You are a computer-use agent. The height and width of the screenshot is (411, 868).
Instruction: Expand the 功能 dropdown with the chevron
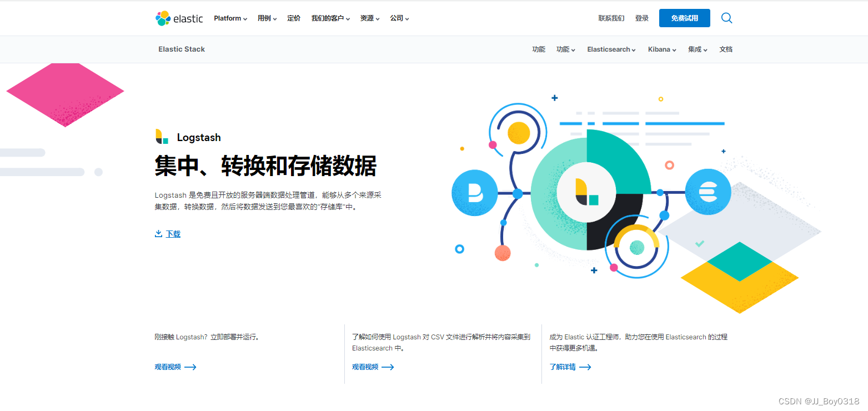[566, 49]
